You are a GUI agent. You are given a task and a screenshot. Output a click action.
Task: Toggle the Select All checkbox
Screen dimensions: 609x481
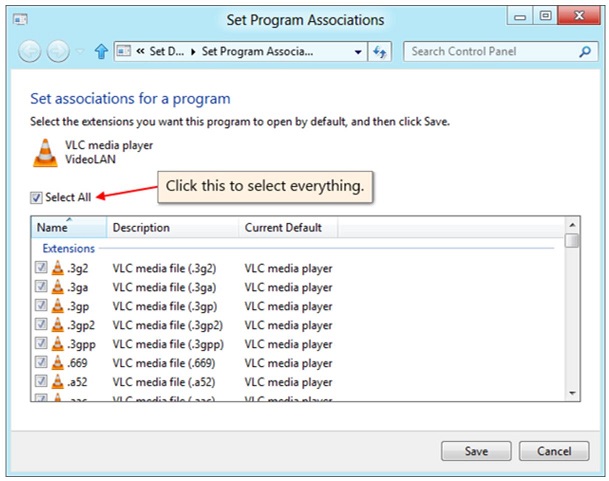coord(36,198)
